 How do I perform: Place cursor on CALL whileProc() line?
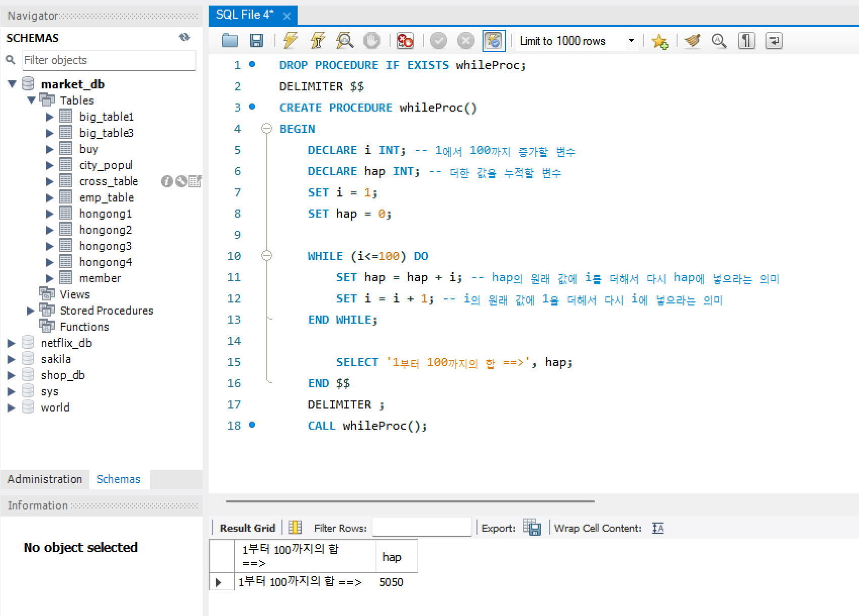(x=367, y=426)
